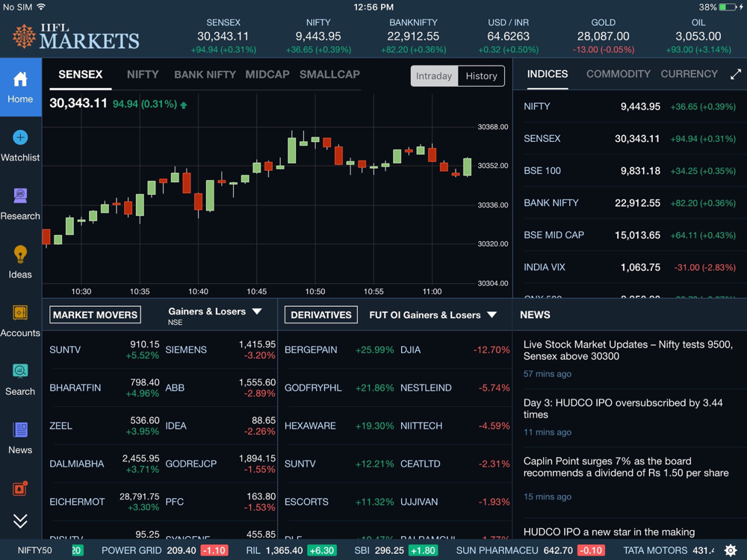Open the ZEEL gainer row

105,426
